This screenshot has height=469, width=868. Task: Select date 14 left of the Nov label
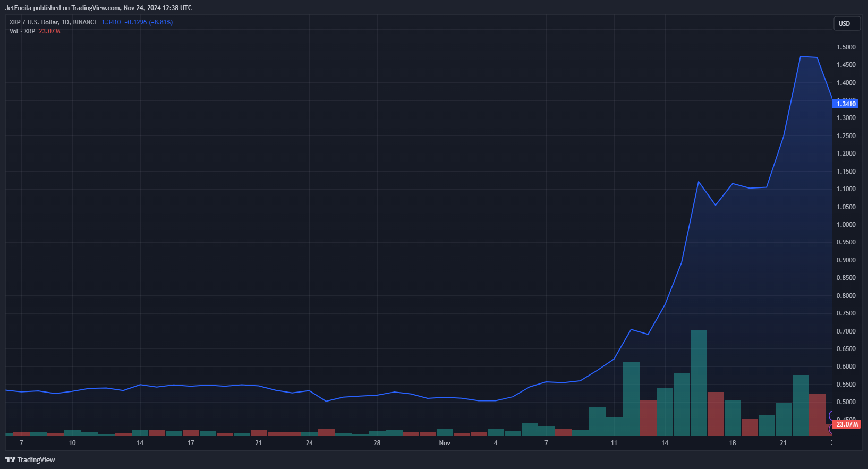coord(140,443)
